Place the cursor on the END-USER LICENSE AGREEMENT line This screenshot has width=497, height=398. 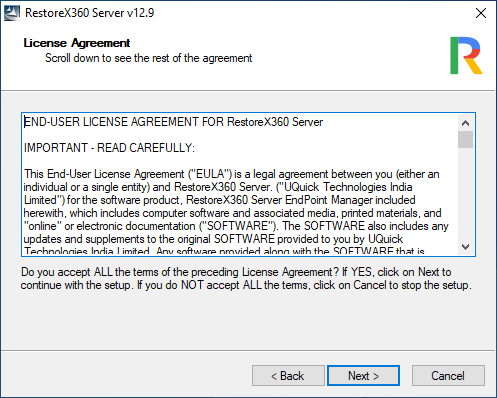[173, 122]
